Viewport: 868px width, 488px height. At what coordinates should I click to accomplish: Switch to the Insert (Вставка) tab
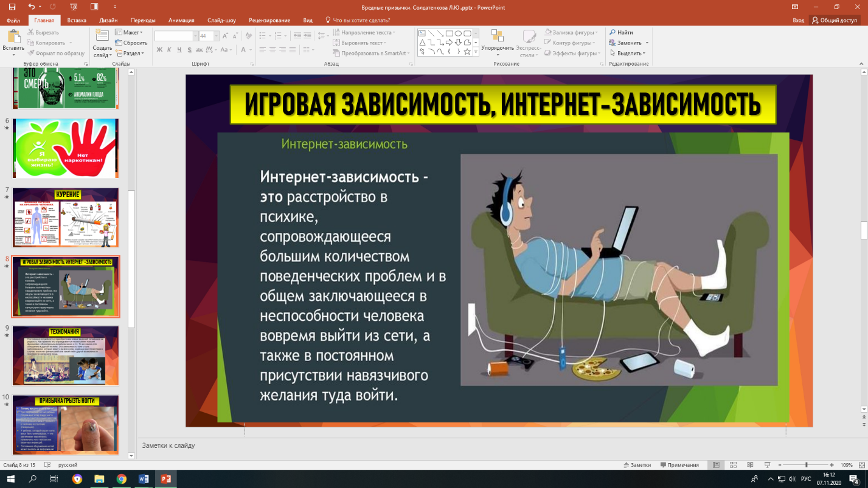click(x=77, y=20)
